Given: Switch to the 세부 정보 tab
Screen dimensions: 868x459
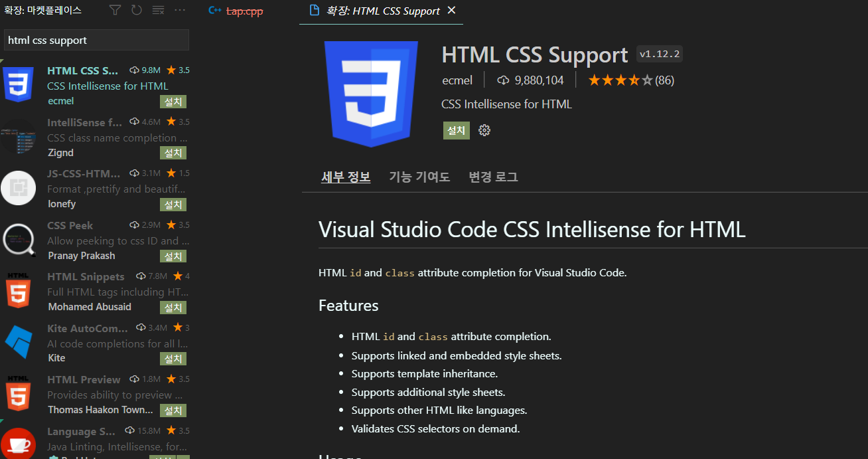Looking at the screenshot, I should coord(346,177).
